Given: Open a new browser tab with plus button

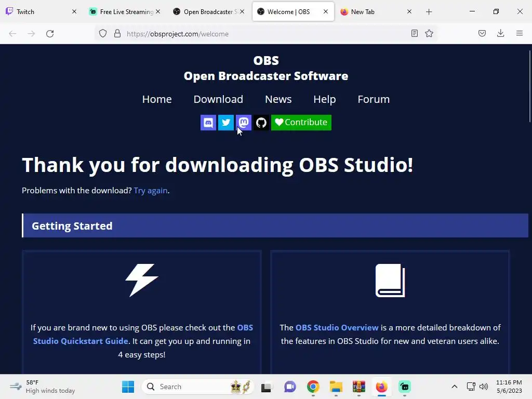Looking at the screenshot, I should [429, 12].
